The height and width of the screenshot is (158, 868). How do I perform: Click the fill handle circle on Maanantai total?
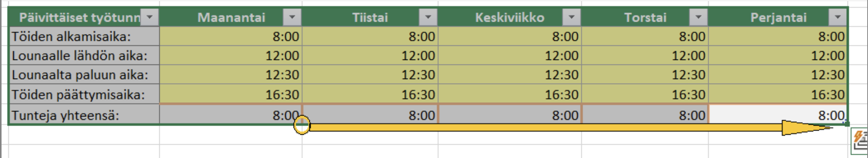coord(302,125)
